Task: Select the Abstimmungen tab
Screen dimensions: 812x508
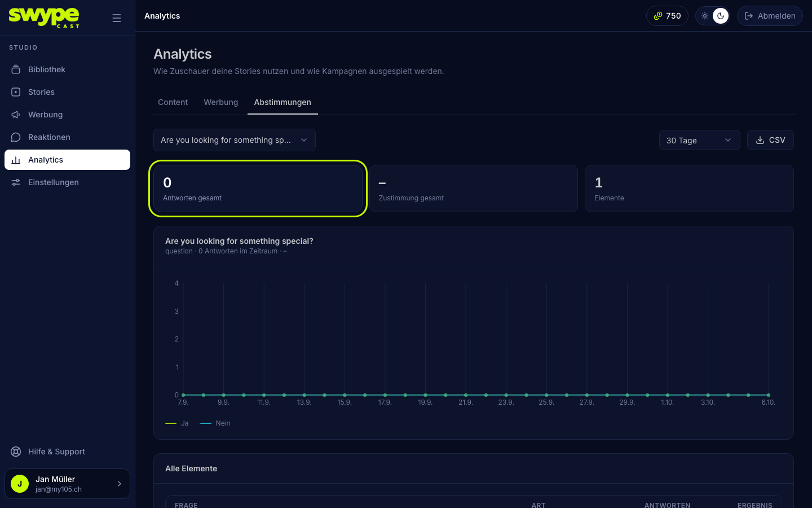Action: click(x=283, y=102)
